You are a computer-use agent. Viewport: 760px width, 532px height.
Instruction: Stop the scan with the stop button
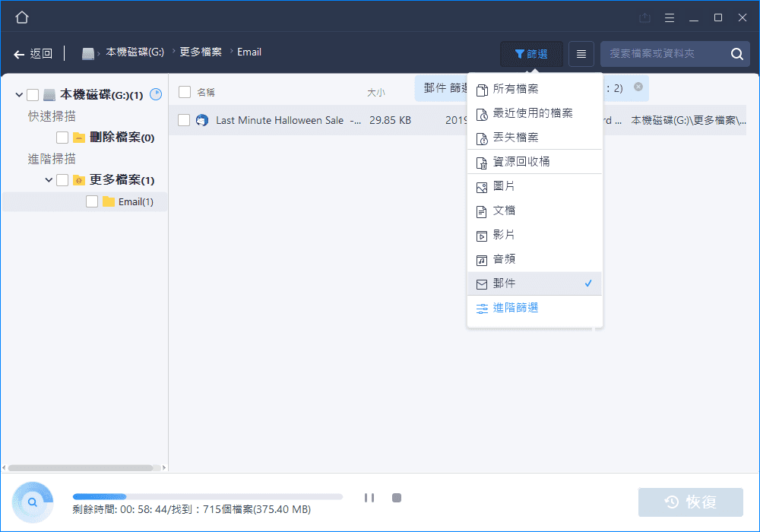point(396,498)
